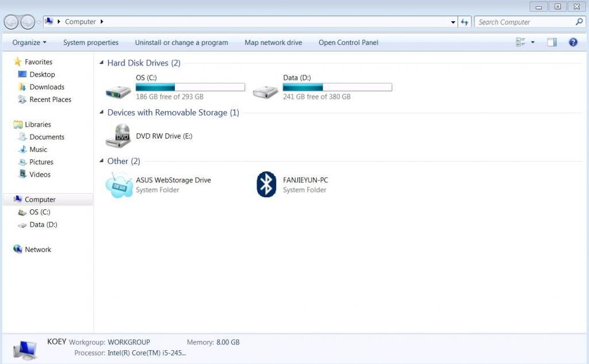Screen dimensions: 589x364
Task: Collapse the Devices with Removable Storage group
Action: [x=102, y=113]
